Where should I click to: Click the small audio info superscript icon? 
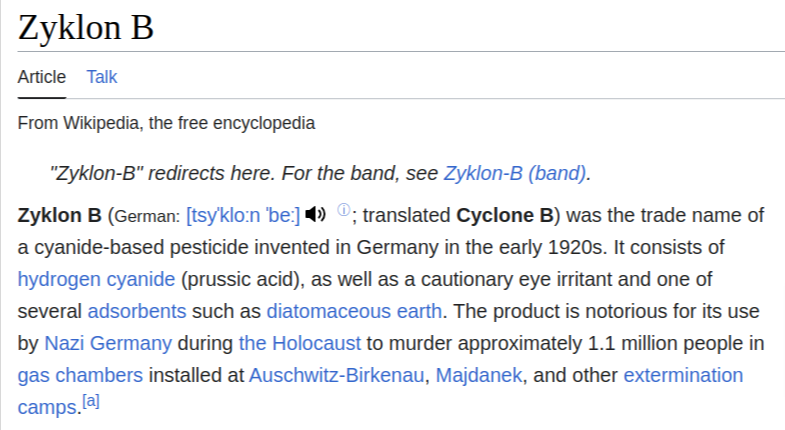click(343, 210)
